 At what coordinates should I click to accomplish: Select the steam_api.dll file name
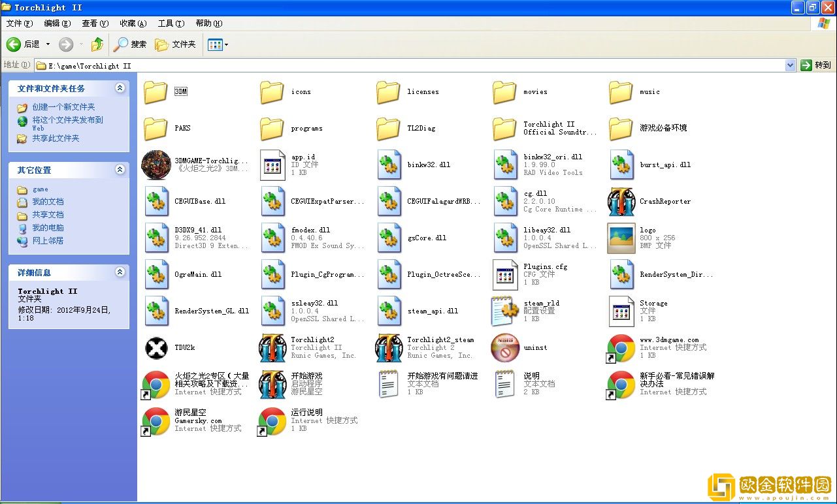click(x=433, y=311)
